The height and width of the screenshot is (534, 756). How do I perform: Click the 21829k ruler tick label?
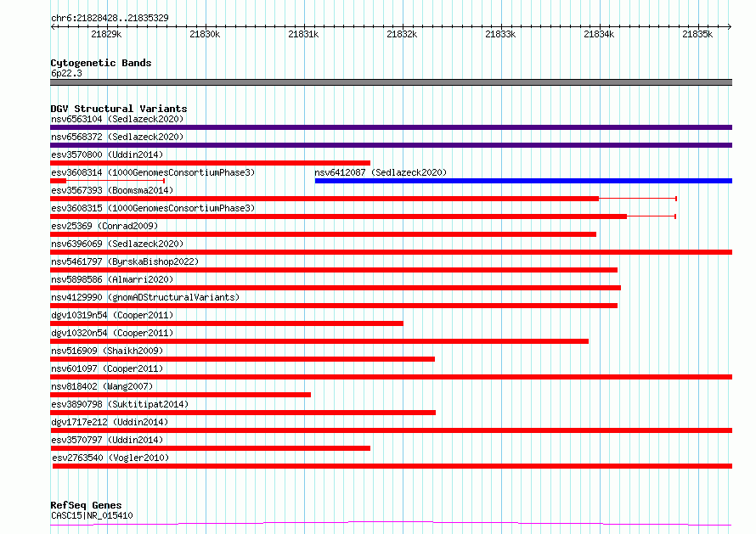coord(106,34)
